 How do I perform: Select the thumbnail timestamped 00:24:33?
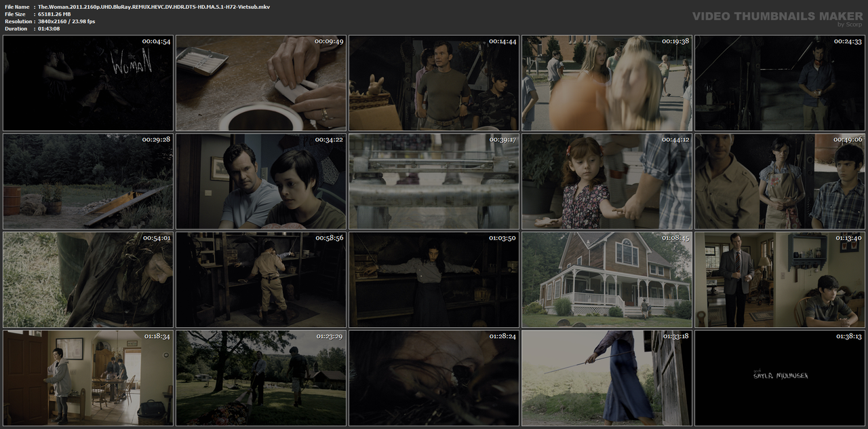tap(780, 83)
